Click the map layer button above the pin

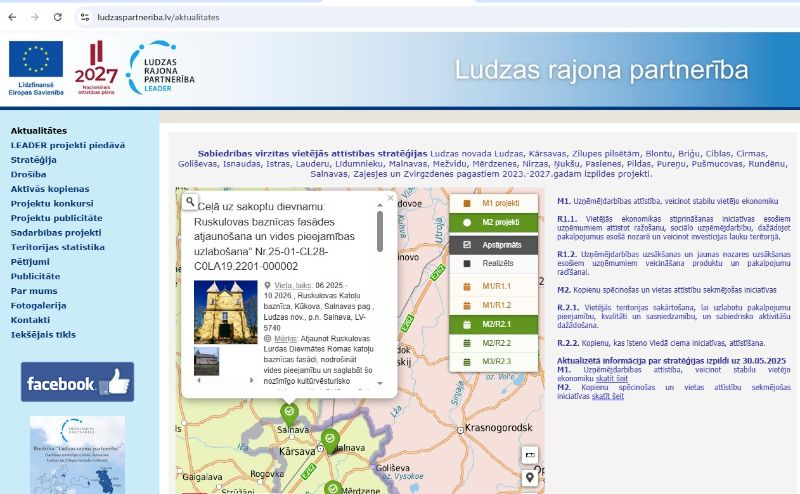[x=530, y=455]
